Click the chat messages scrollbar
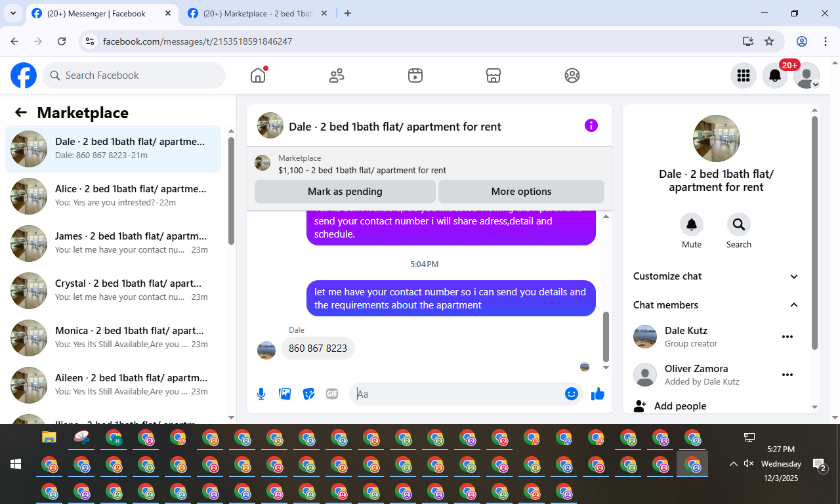 (606, 337)
